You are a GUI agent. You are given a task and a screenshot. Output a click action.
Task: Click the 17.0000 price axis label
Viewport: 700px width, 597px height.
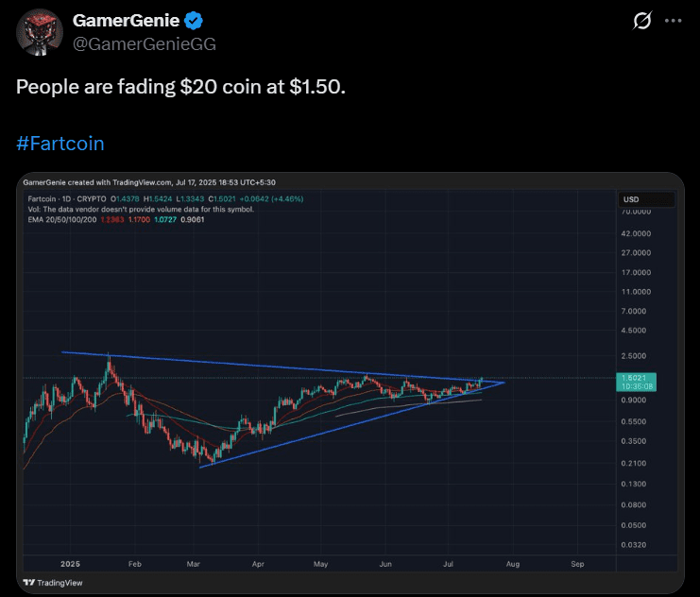point(636,272)
